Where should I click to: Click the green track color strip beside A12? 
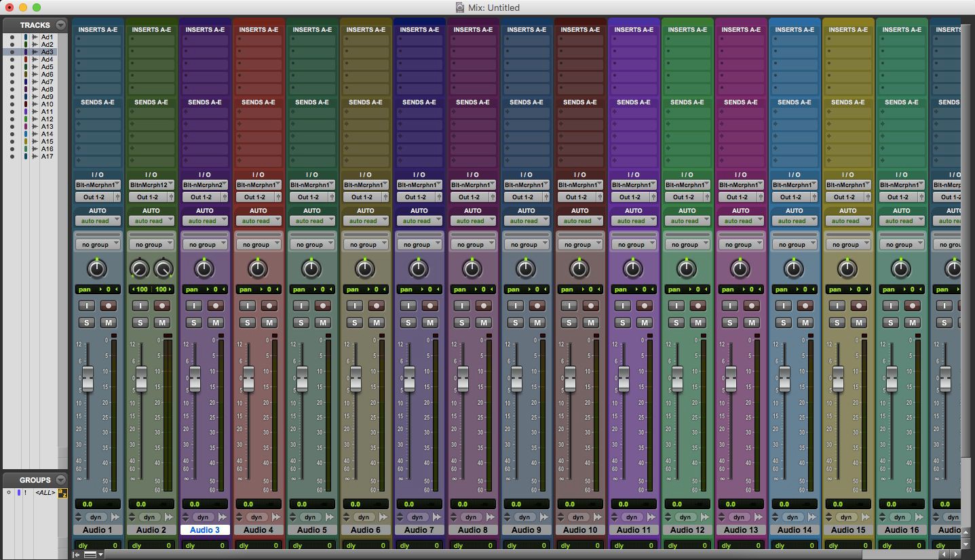(25, 119)
